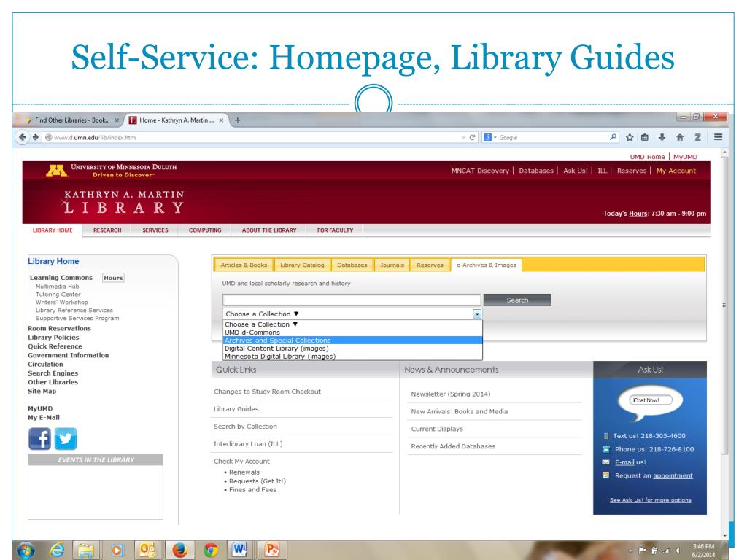Open the FOR FACULTY menu
Viewport: 747px width, 560px height.
(335, 230)
